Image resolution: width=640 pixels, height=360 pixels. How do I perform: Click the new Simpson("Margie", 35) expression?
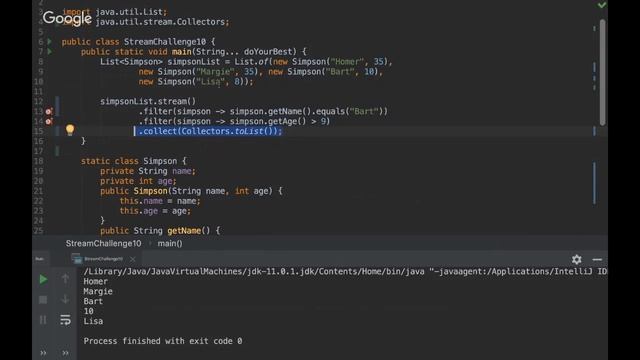(x=198, y=72)
